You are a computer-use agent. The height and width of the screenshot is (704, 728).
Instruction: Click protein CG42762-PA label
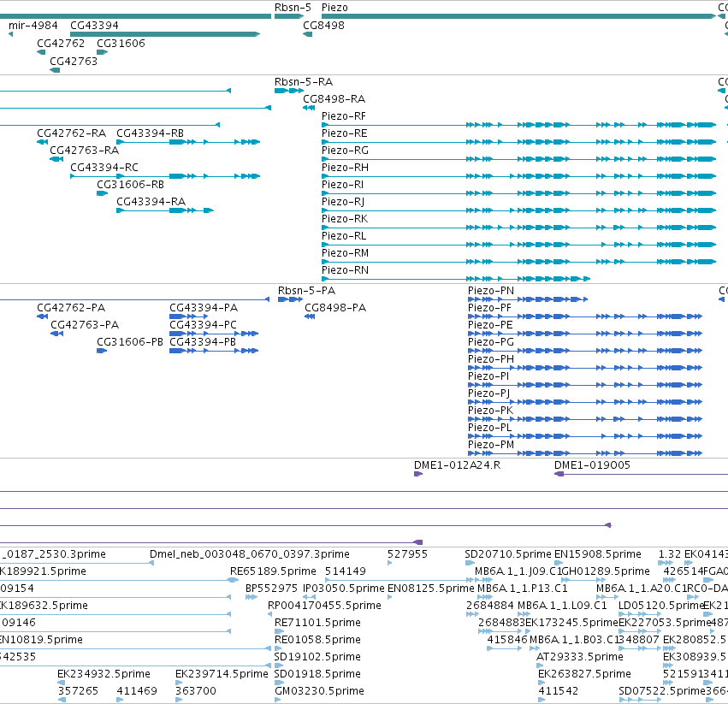[71, 308]
